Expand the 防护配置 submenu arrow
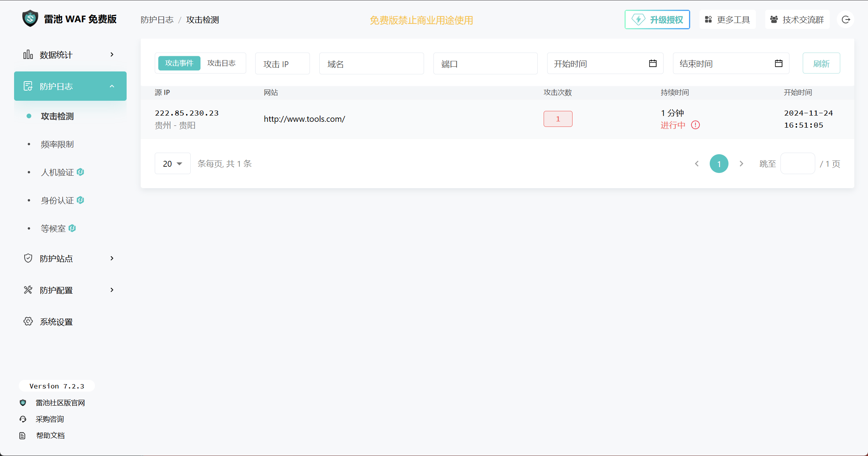The width and height of the screenshot is (868, 456). [112, 290]
